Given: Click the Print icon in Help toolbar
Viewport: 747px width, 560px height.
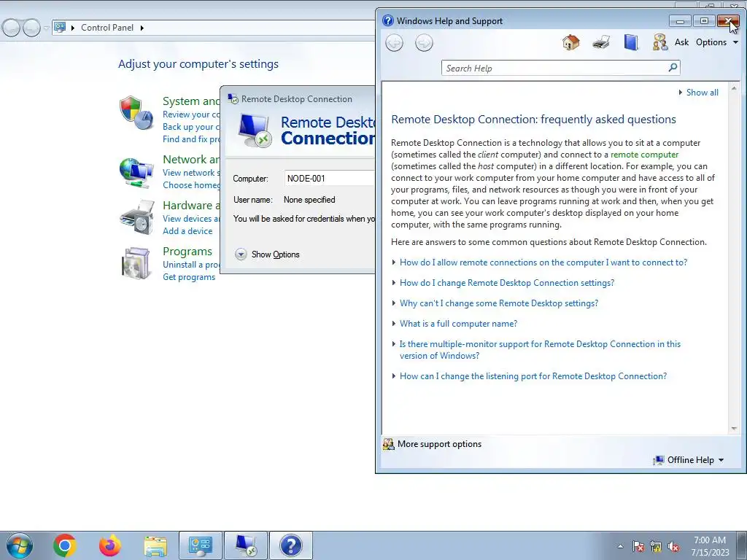Looking at the screenshot, I should 601,42.
